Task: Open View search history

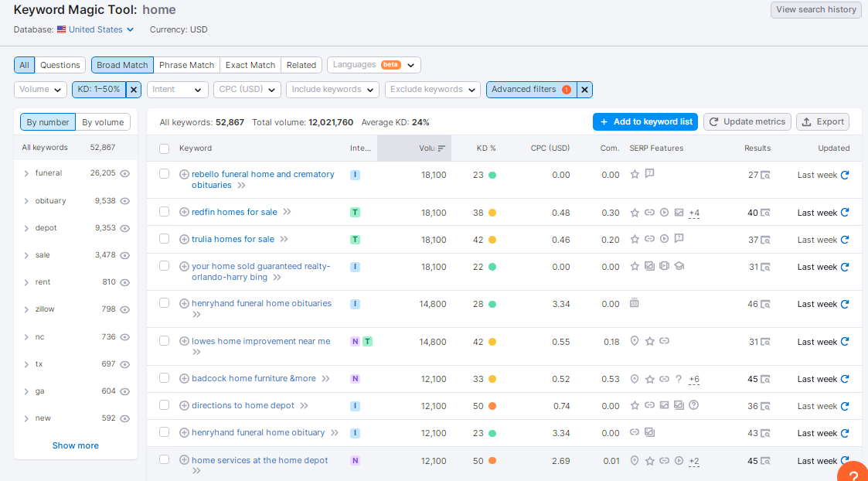Action: point(816,9)
